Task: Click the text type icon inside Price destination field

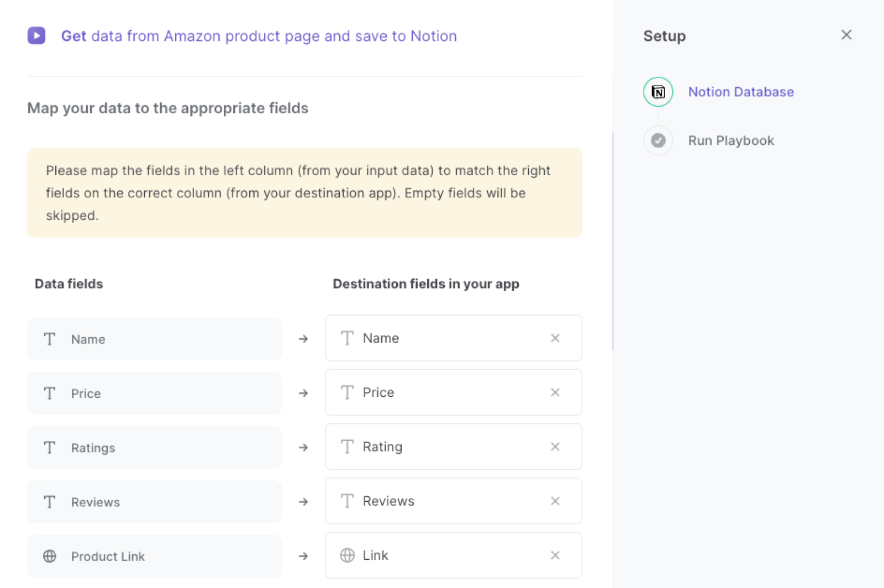Action: point(348,392)
